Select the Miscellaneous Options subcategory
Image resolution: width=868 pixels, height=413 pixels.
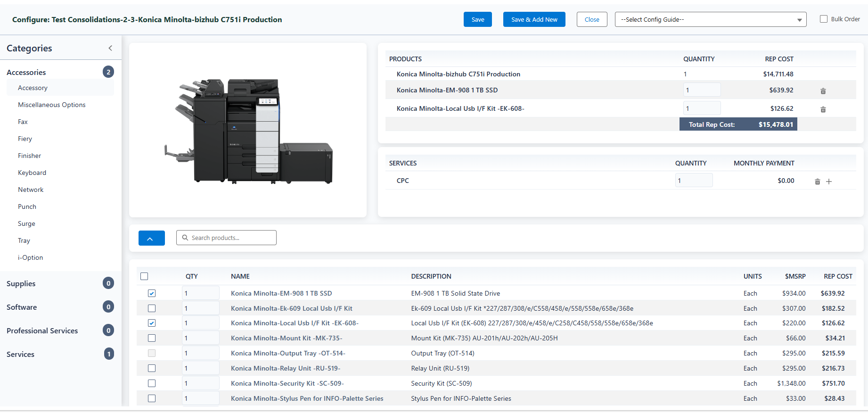[52, 105]
